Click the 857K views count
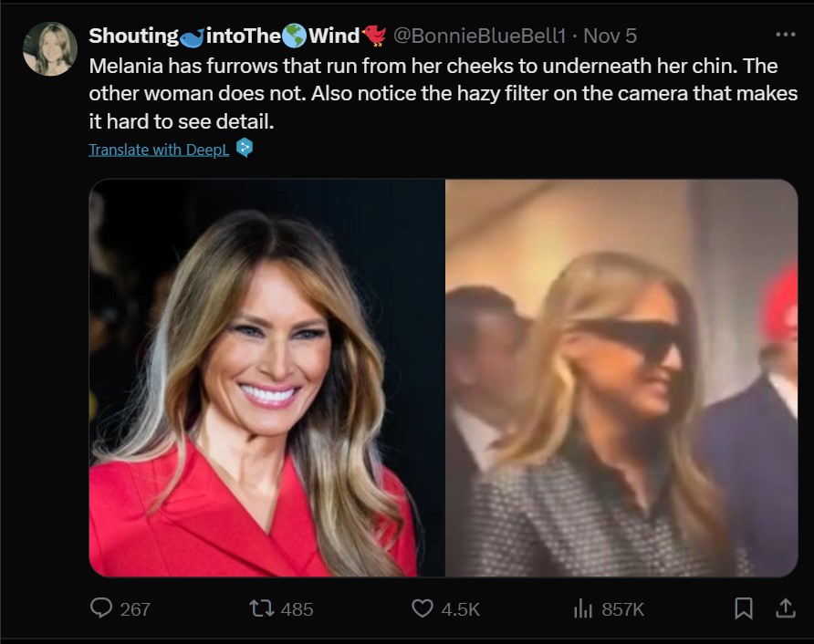The height and width of the screenshot is (644, 814). pyautogui.click(x=623, y=608)
